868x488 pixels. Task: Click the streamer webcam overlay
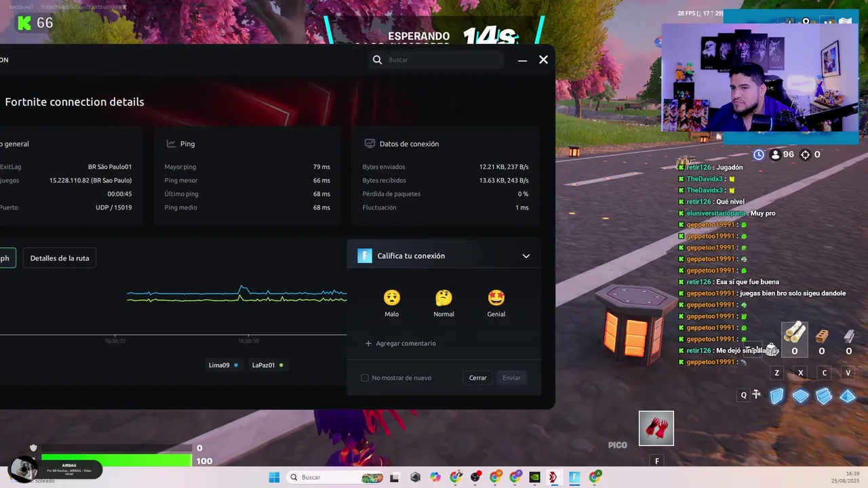click(759, 78)
